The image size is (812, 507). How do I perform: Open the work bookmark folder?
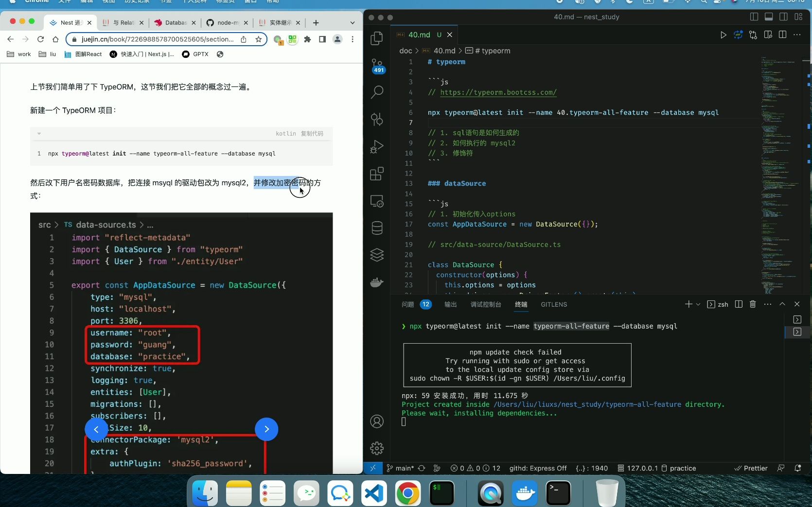[x=19, y=54]
